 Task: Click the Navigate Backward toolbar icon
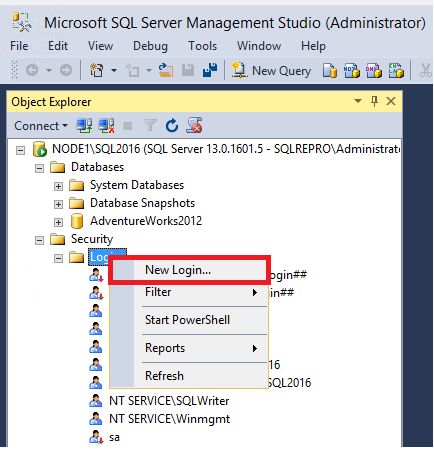[x=32, y=70]
